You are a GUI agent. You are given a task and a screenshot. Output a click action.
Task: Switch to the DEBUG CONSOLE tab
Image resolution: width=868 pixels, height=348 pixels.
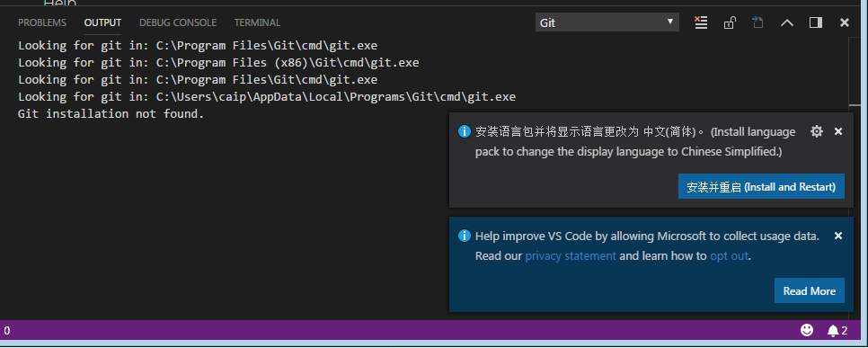[x=178, y=22]
